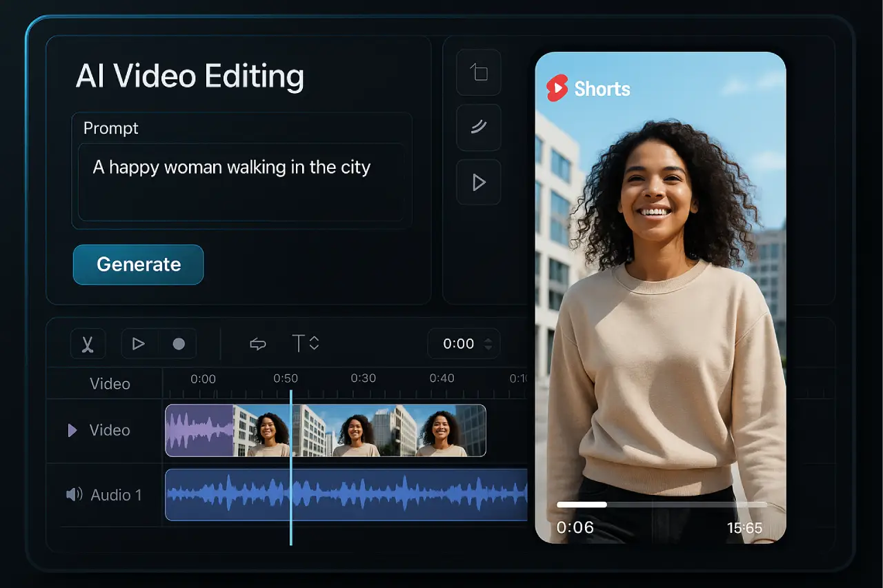Click the Video header label above tracks

coord(110,384)
